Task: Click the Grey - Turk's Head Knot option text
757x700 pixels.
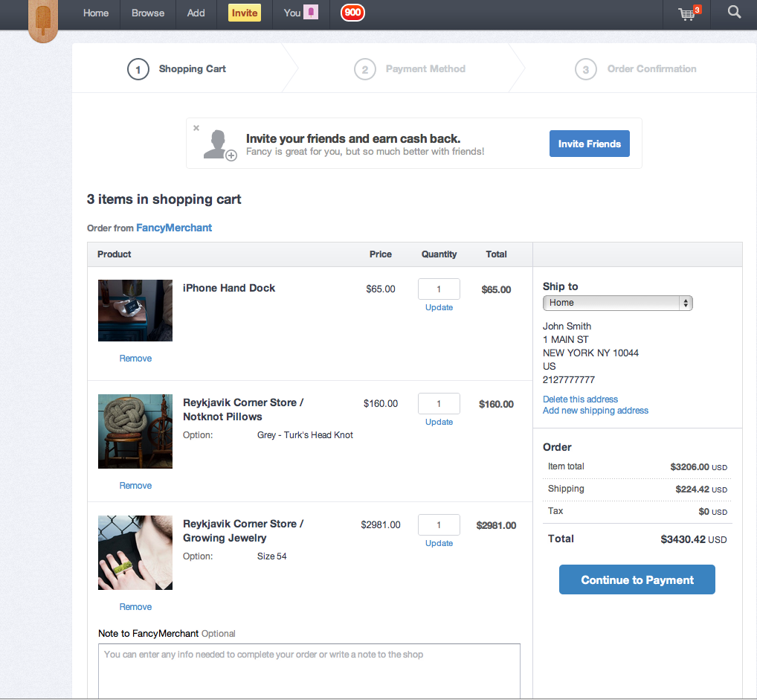Action: 305,434
